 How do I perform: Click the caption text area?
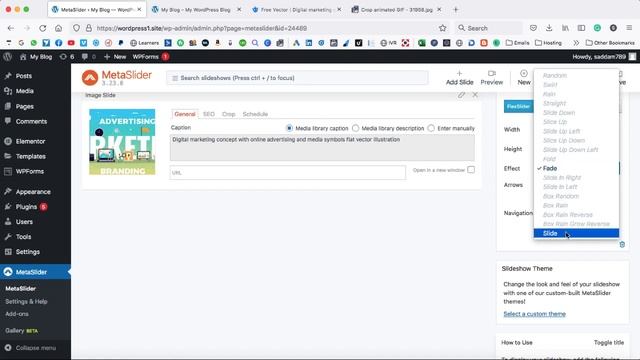pyautogui.click(x=322, y=148)
